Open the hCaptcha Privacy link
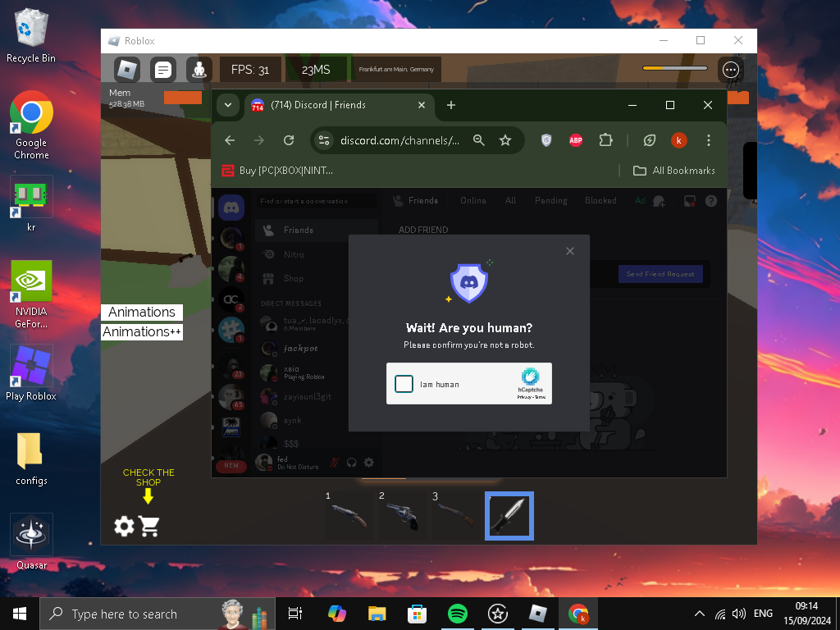 point(524,397)
